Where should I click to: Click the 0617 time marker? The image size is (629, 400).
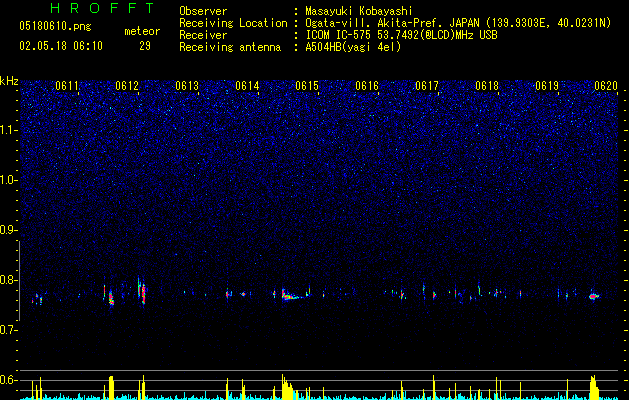427,86
